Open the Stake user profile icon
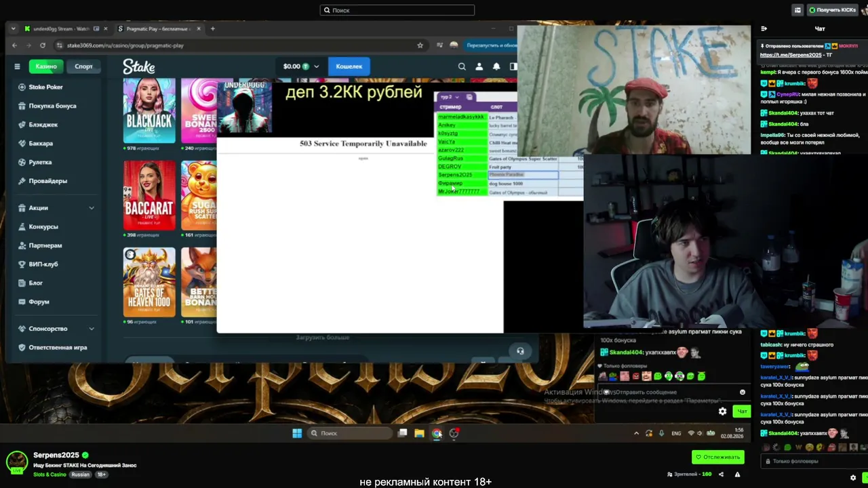The image size is (868, 488). [x=479, y=66]
